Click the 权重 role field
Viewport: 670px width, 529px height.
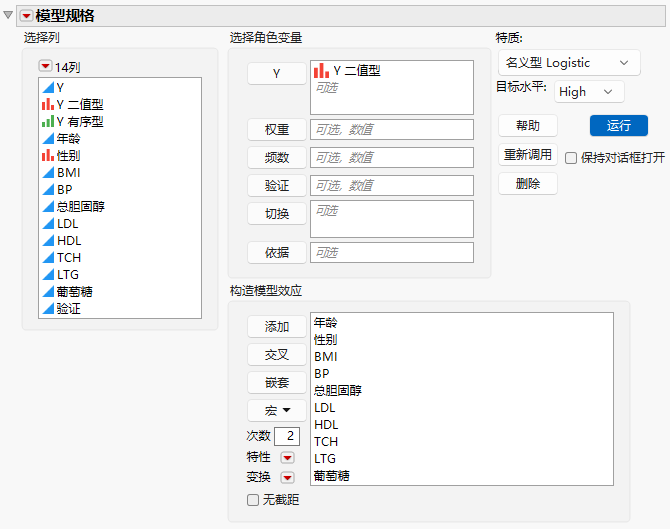coord(392,129)
